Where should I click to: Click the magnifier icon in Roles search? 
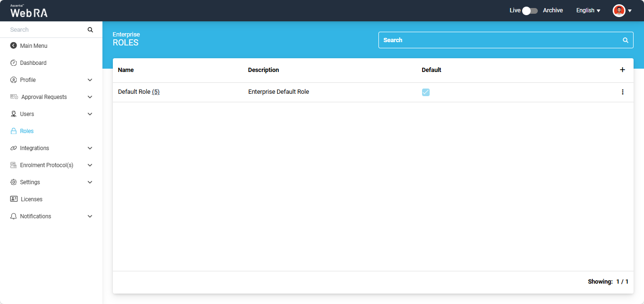(x=625, y=40)
